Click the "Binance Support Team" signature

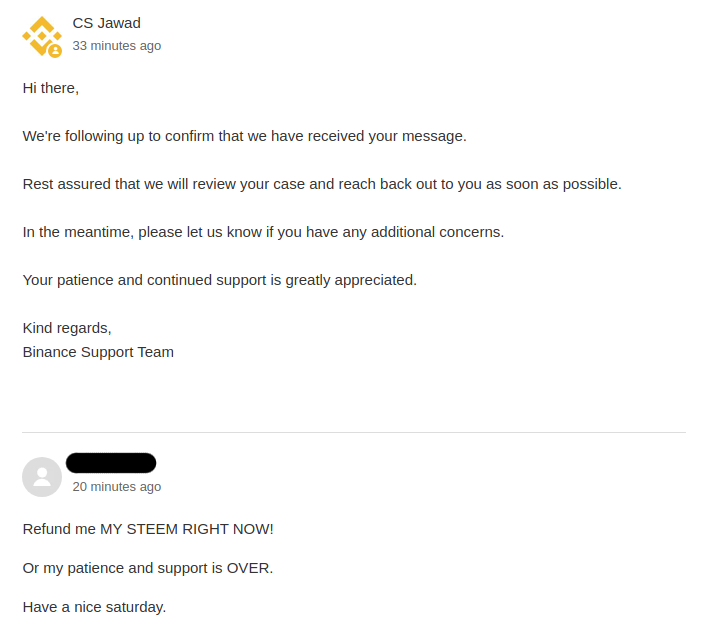click(98, 352)
